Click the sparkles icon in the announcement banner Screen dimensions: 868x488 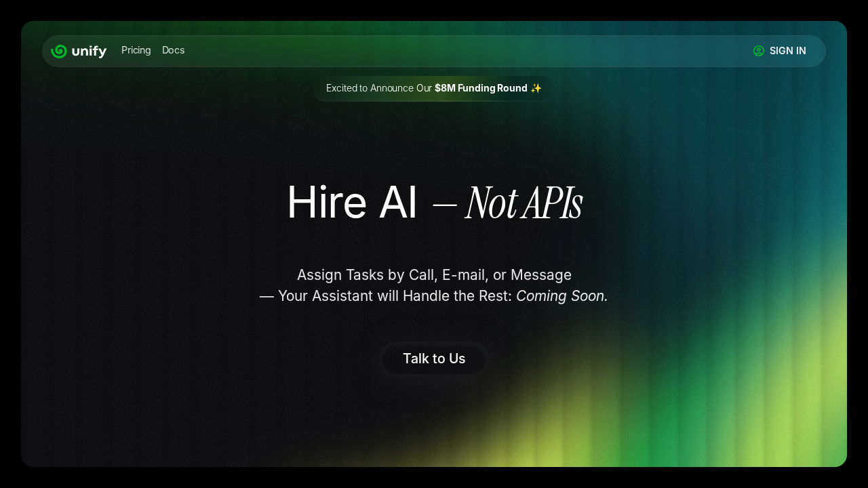point(536,88)
